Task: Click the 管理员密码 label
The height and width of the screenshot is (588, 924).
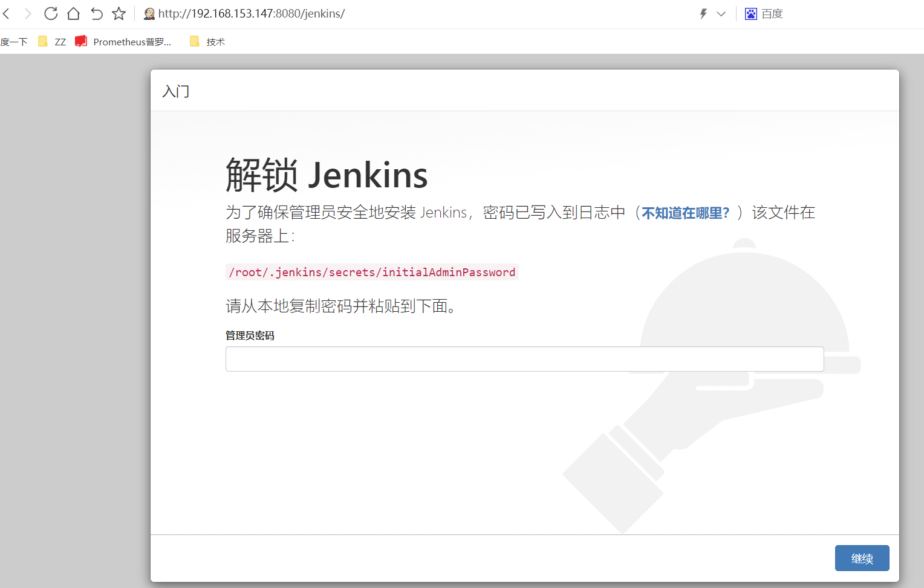Action: point(250,335)
